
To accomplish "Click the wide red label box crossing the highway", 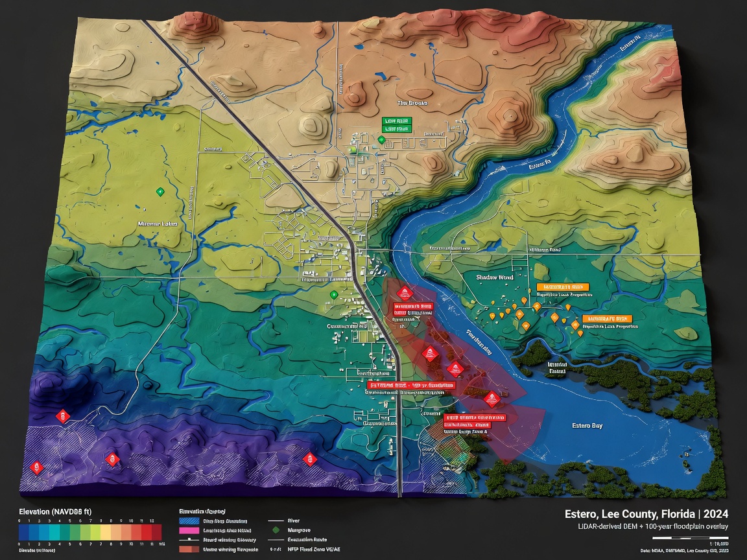I will [x=412, y=385].
